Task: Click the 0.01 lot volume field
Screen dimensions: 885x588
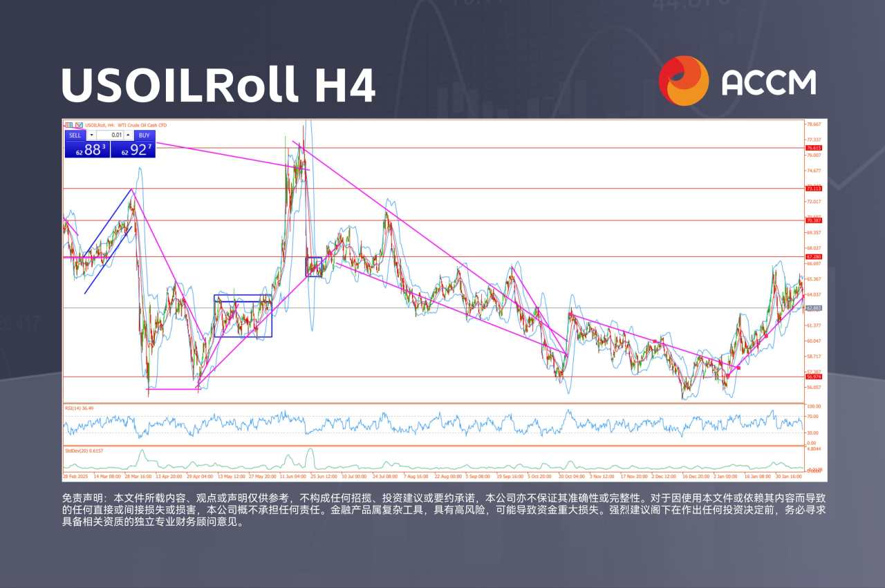Action: [110, 135]
